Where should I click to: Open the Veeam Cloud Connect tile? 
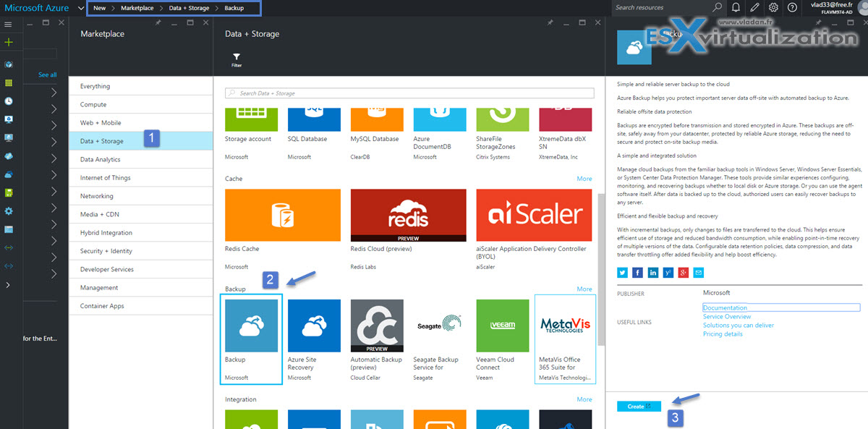[x=502, y=340]
